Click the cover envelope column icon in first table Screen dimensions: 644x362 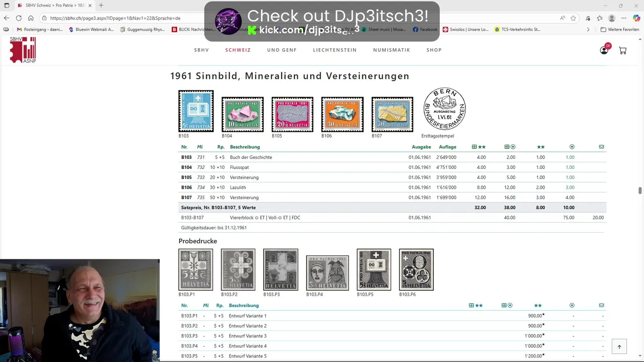[x=601, y=147]
